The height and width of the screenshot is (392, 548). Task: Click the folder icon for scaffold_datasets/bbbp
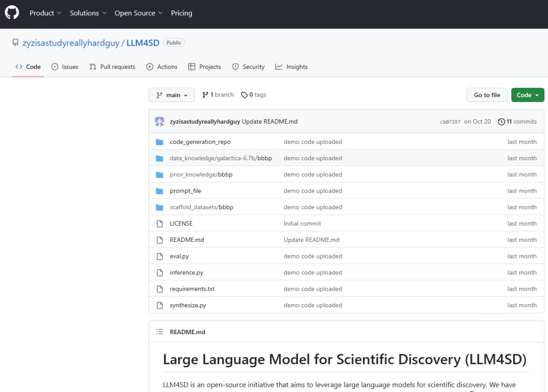(159, 207)
